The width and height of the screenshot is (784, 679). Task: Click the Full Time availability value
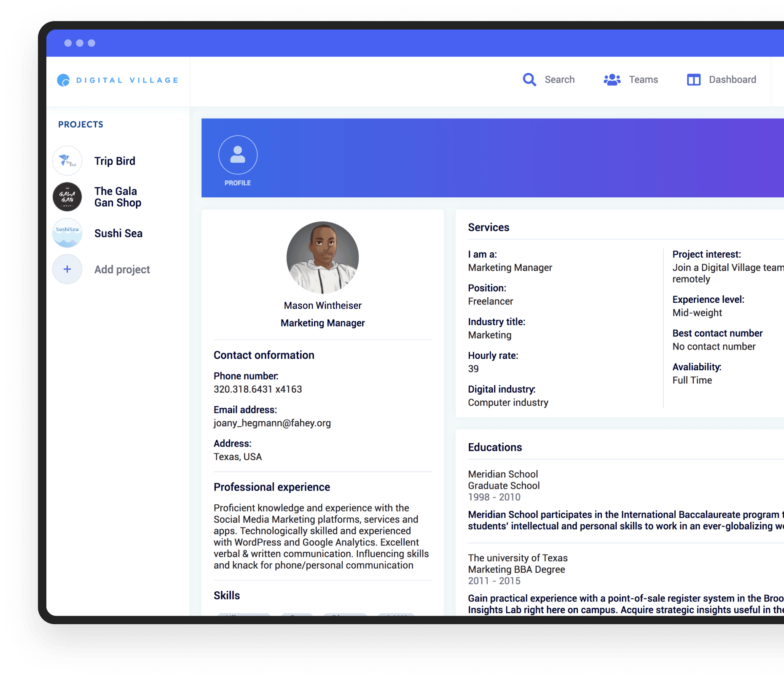(x=692, y=380)
